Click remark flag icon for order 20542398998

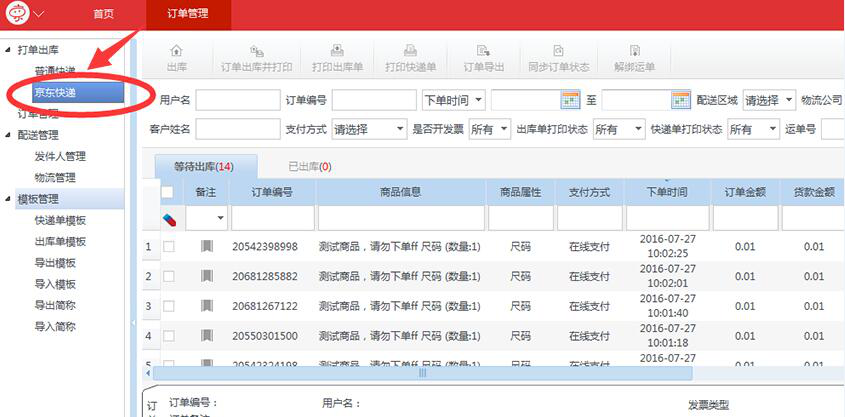pos(206,247)
